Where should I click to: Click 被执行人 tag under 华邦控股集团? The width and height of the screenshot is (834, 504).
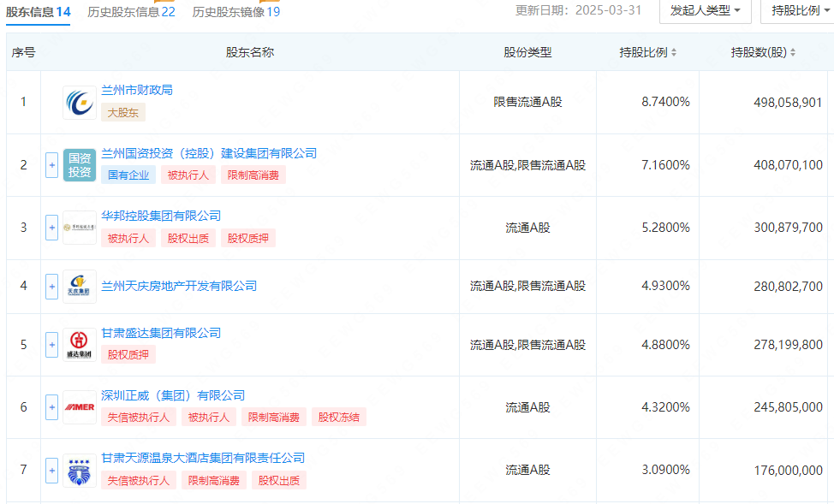point(128,238)
